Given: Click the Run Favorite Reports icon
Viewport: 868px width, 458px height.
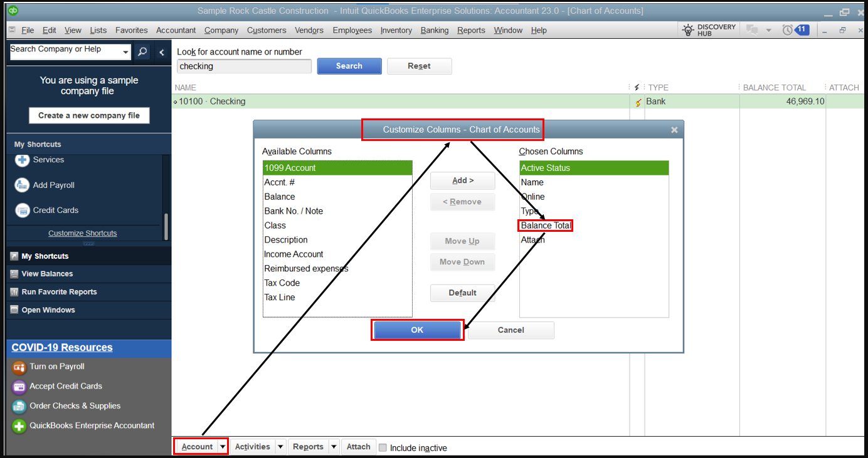Looking at the screenshot, I should (14, 292).
